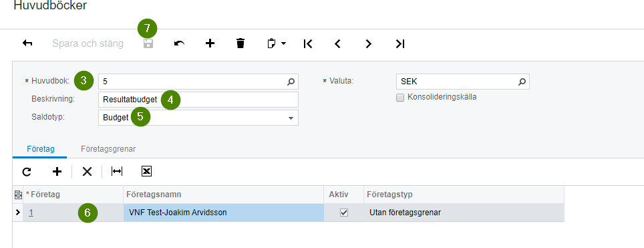Jump to the last record
This screenshot has width=644, height=248.
[x=400, y=43]
